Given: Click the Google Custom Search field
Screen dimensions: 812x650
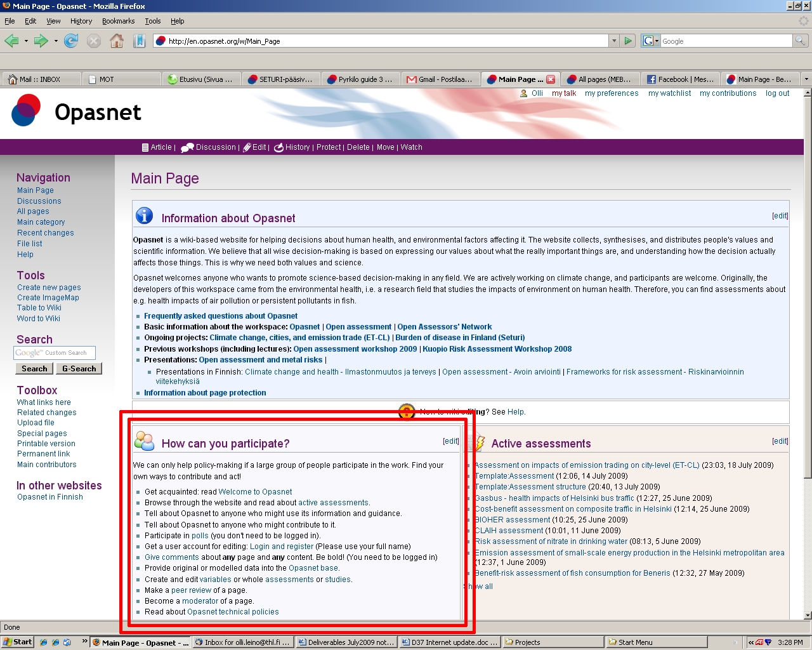Looking at the screenshot, I should tap(55, 353).
